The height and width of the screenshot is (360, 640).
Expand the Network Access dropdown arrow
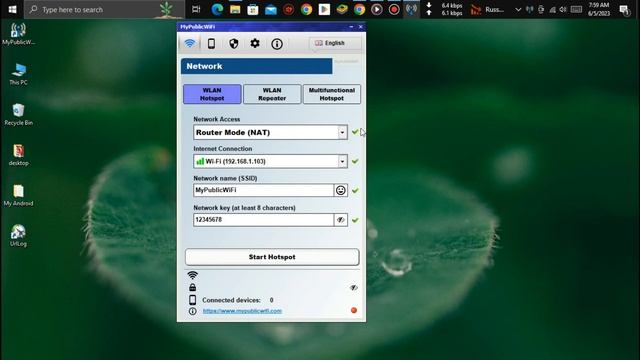click(342, 132)
